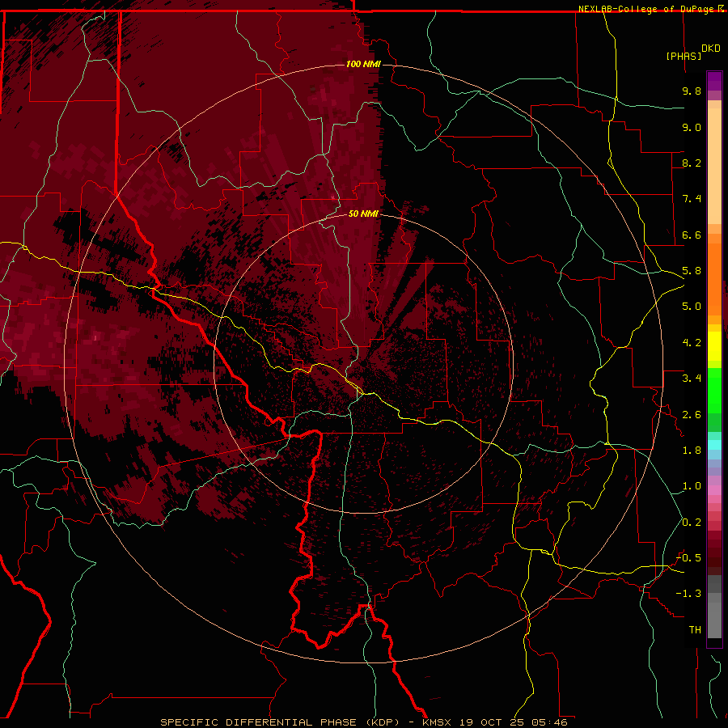The image size is (728, 728).
Task: Click the -1.3 legend value
Action: [x=688, y=594]
